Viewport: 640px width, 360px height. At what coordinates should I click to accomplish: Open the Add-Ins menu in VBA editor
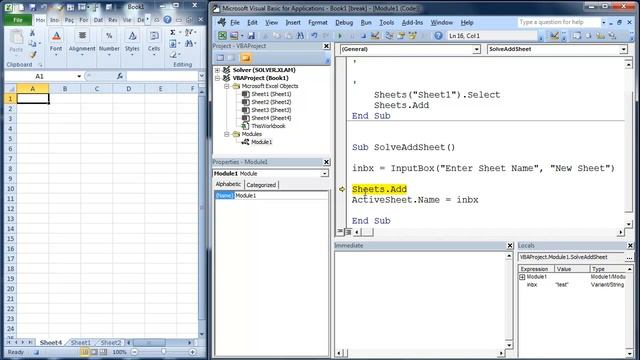tap(412, 22)
